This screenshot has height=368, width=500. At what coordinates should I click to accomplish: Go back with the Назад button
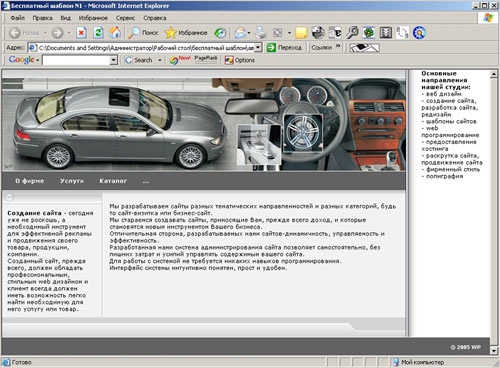click(24, 33)
